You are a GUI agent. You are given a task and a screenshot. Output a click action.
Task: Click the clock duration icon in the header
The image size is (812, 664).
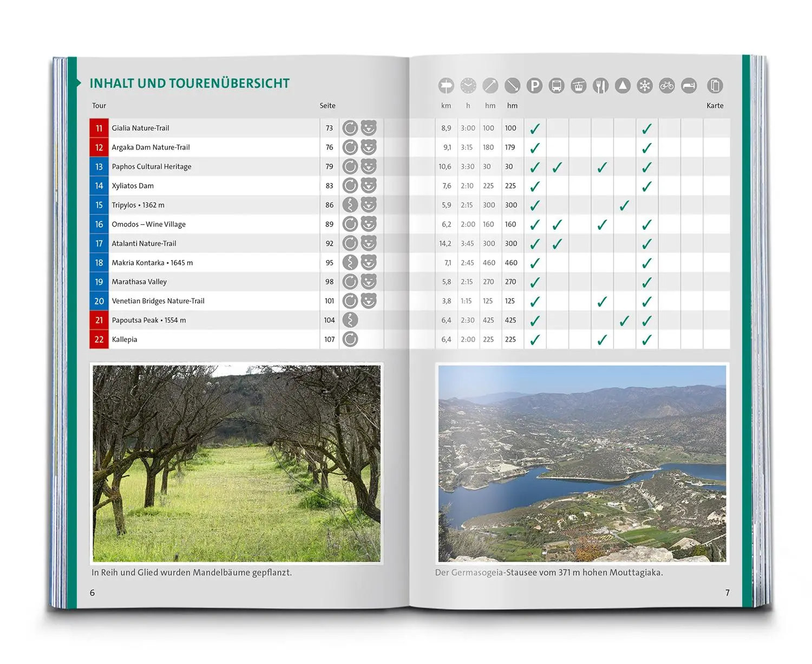tap(468, 86)
